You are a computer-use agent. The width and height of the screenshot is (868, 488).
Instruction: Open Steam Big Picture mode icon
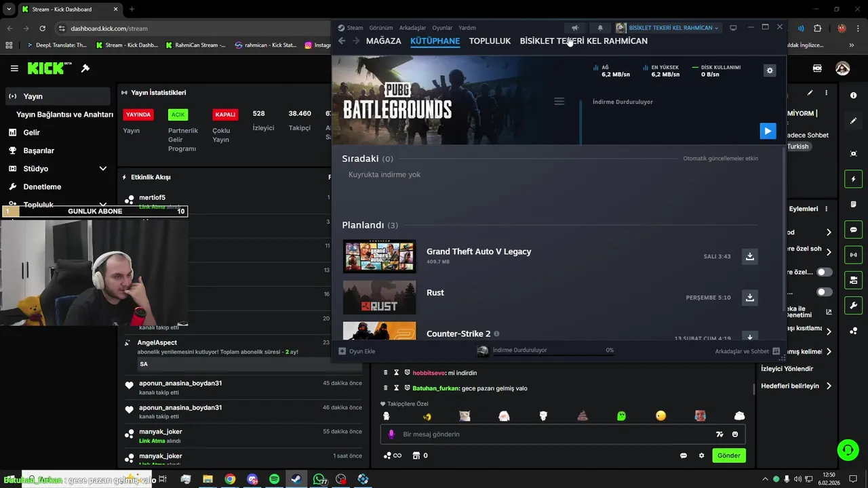[x=733, y=28]
